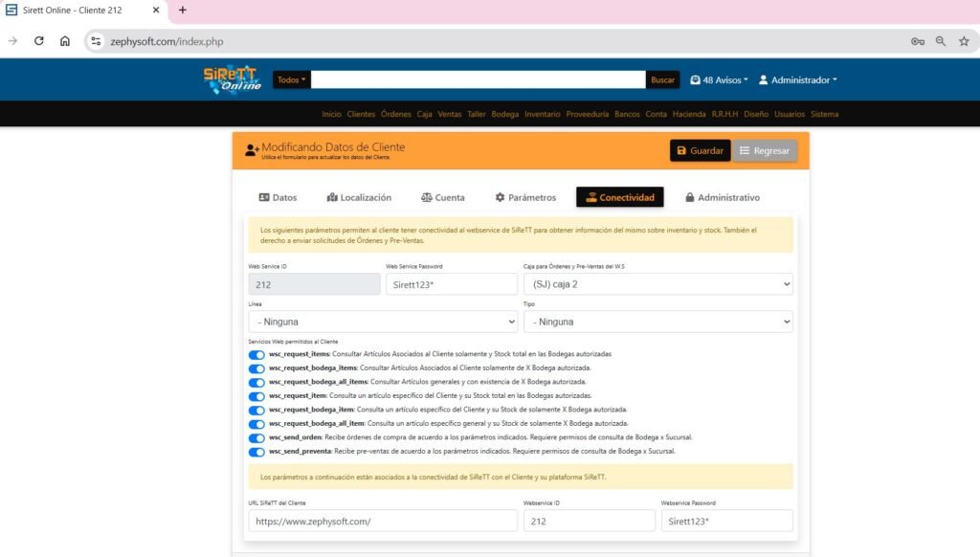Click the saved passwords key icon

click(917, 41)
